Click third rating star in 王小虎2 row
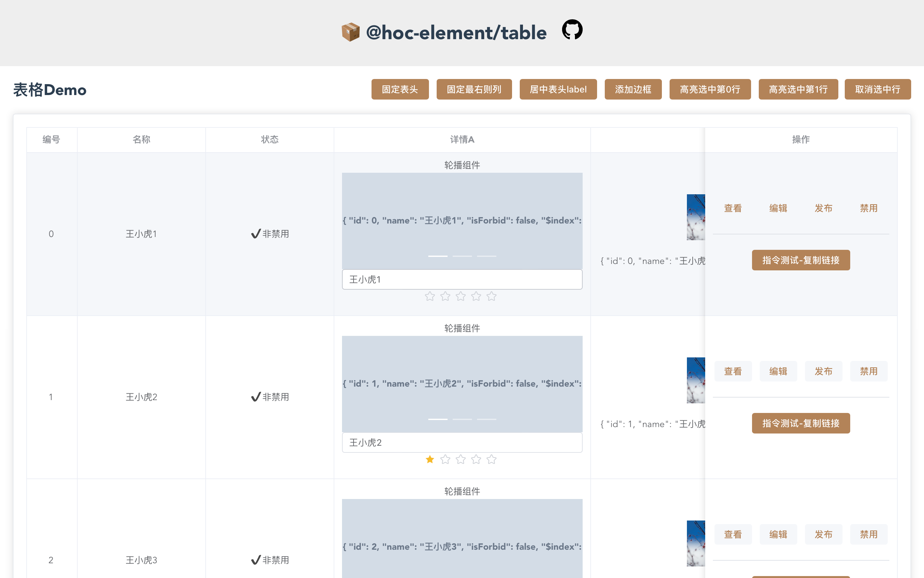Image resolution: width=924 pixels, height=578 pixels. pyautogui.click(x=461, y=459)
